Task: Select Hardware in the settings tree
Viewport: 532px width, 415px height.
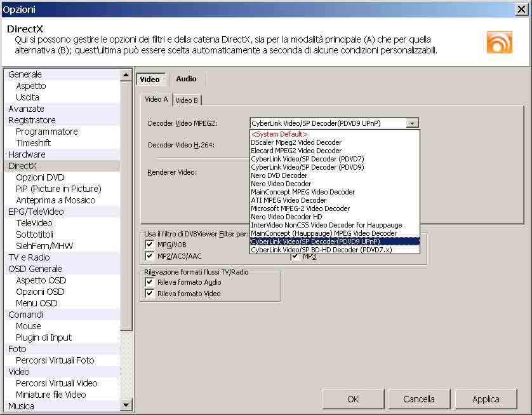Action: (x=27, y=154)
